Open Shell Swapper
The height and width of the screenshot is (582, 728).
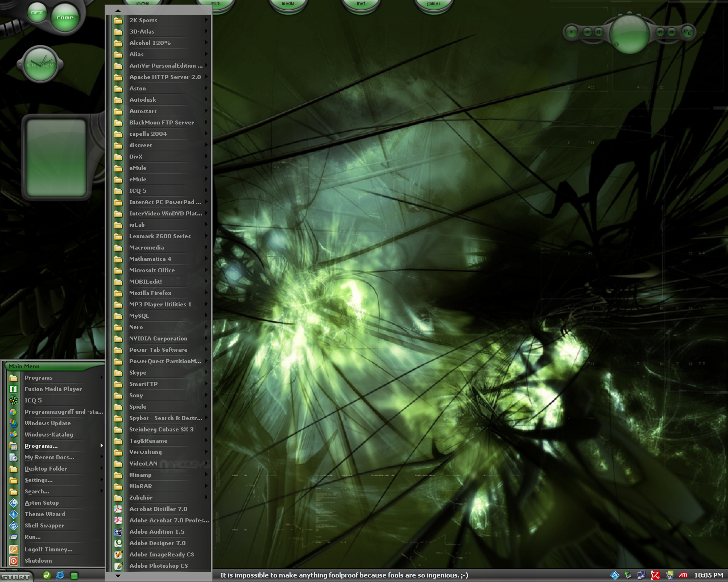[x=55, y=526]
